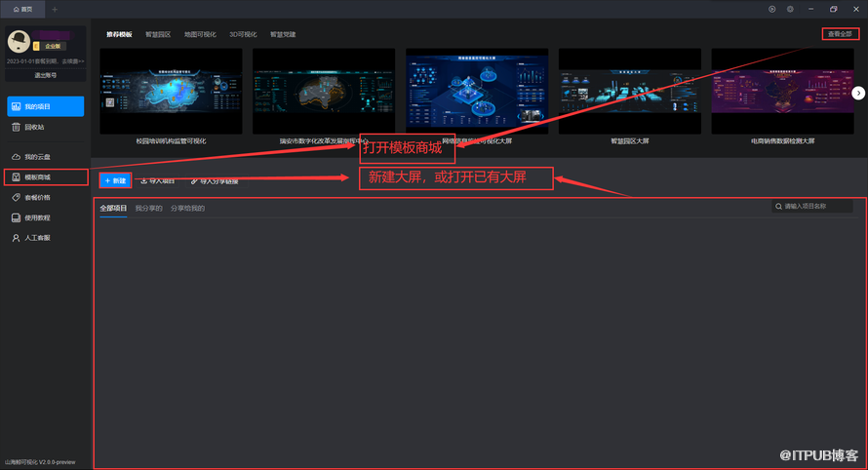Viewport: 868px width, 470px height.
Task: Switch to 我分享的 tab
Action: point(149,208)
